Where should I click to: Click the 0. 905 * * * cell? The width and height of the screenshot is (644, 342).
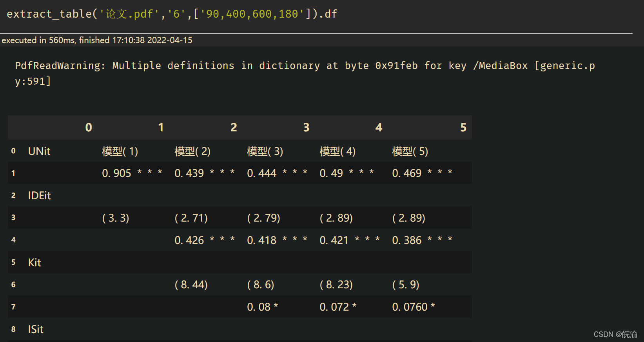click(132, 173)
